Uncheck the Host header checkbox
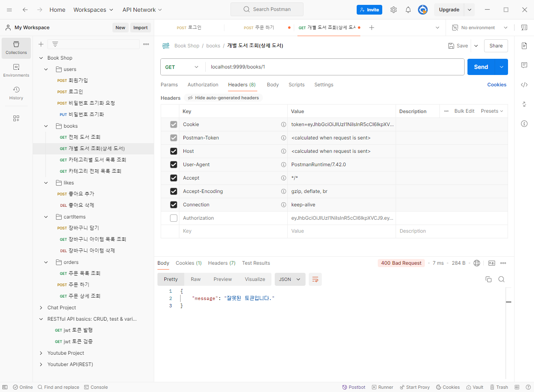 (174, 151)
